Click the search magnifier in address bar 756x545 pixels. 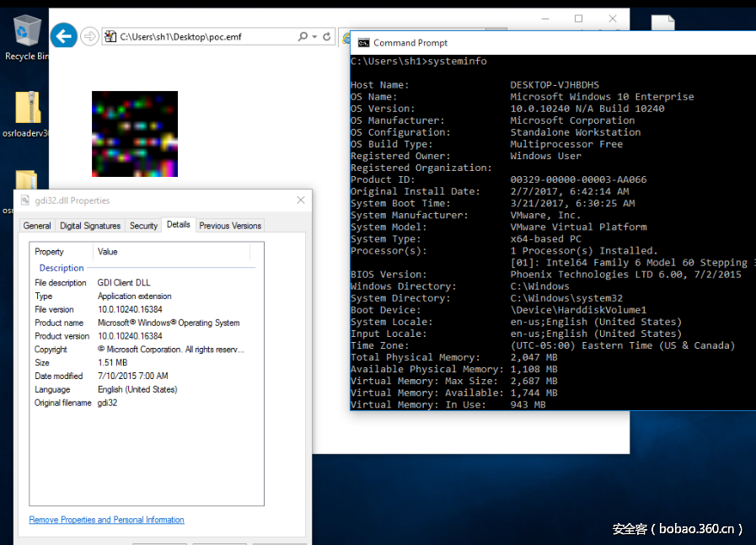[303, 37]
